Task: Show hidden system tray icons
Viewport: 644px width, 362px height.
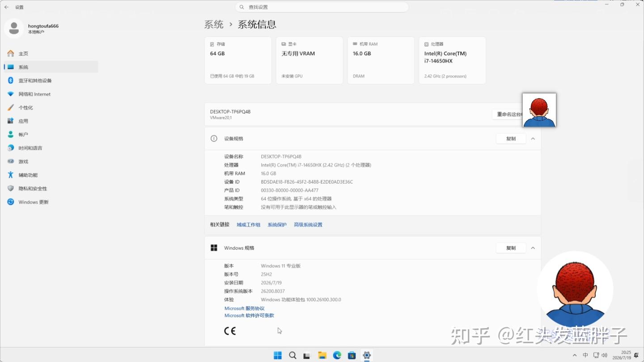Action: pos(575,355)
